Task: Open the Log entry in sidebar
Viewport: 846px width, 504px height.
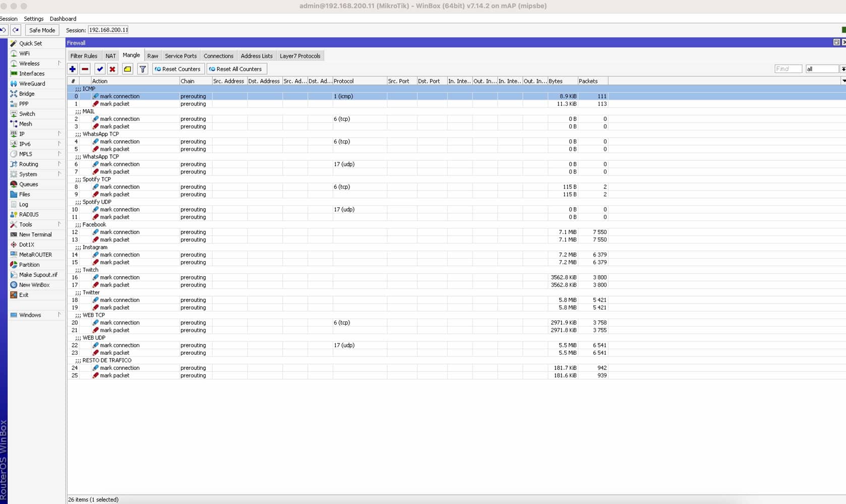Action: point(23,205)
